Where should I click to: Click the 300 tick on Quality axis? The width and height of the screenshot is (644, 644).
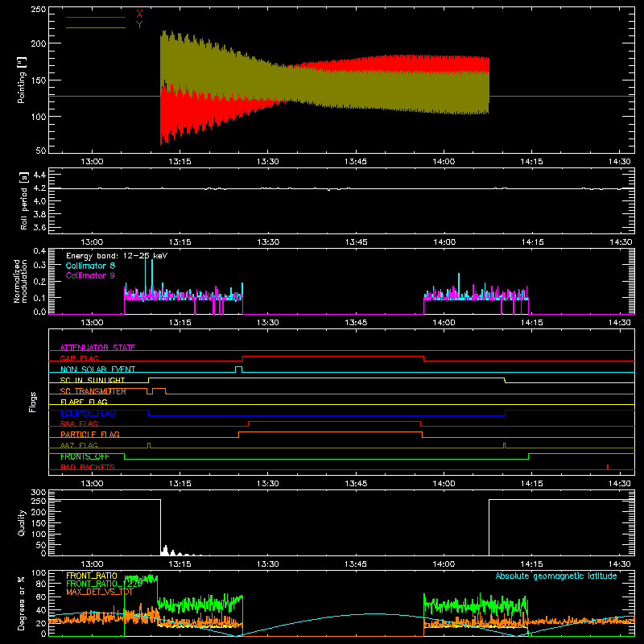point(39,493)
